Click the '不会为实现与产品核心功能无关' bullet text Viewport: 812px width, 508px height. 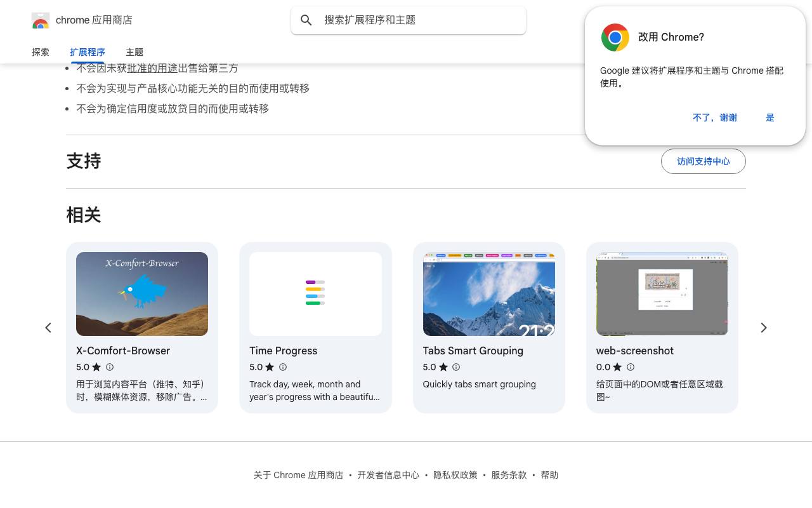pyautogui.click(x=193, y=88)
